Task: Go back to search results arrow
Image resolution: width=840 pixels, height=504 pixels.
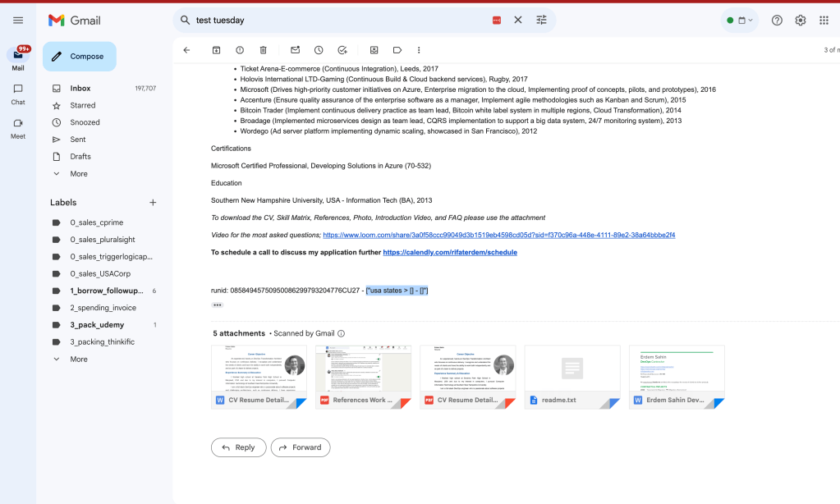Action: coord(186,50)
